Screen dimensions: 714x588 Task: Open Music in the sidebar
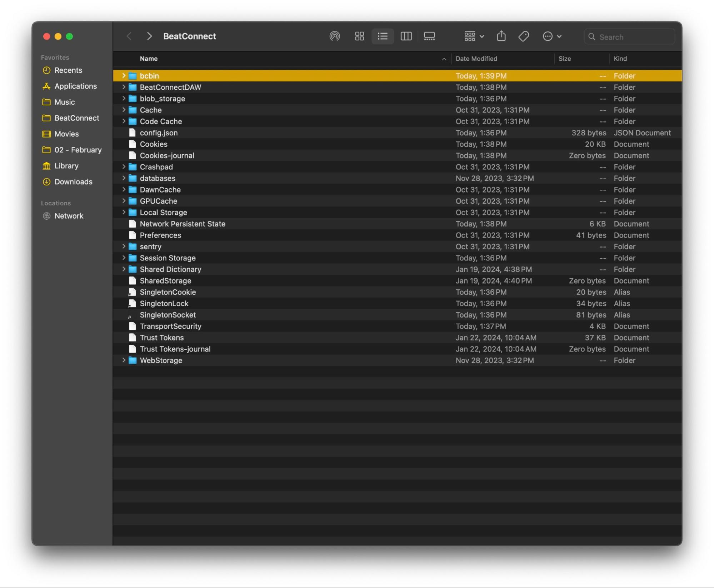(x=58, y=102)
